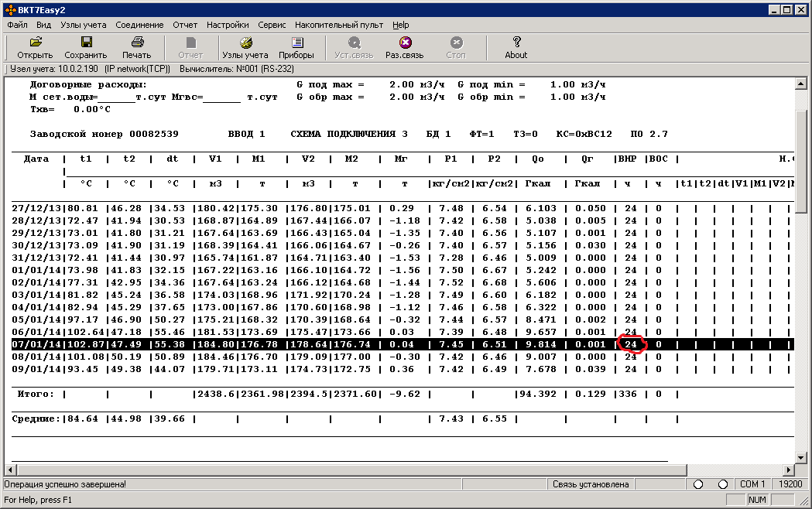Open the Вид menu

tap(43, 25)
